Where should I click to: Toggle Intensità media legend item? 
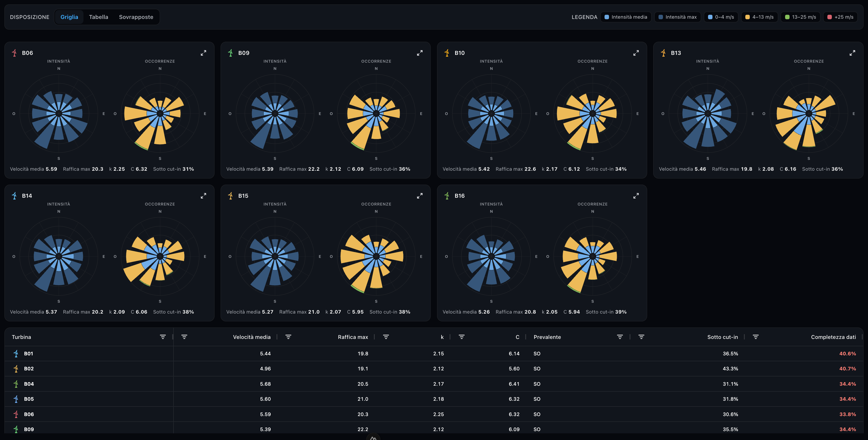[x=626, y=17]
